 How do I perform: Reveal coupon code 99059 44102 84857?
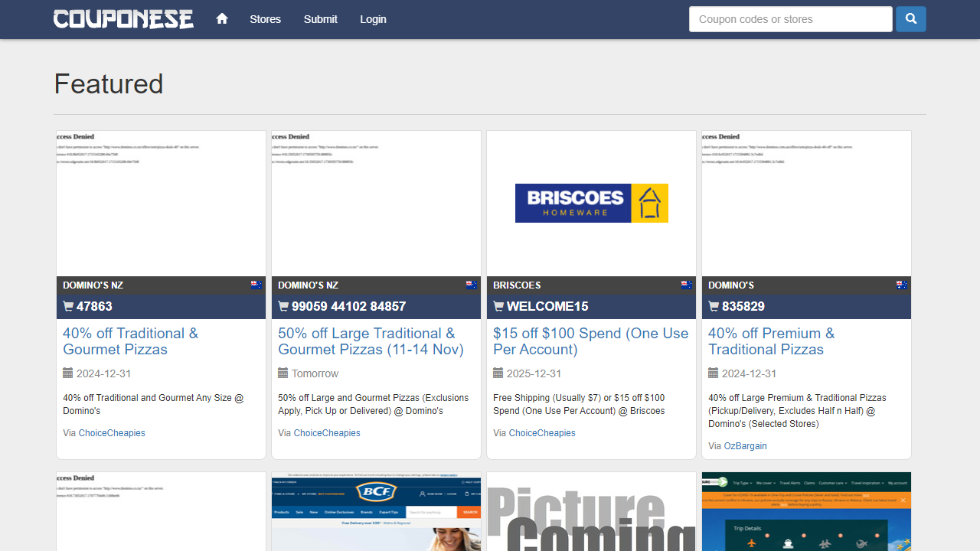[348, 307]
